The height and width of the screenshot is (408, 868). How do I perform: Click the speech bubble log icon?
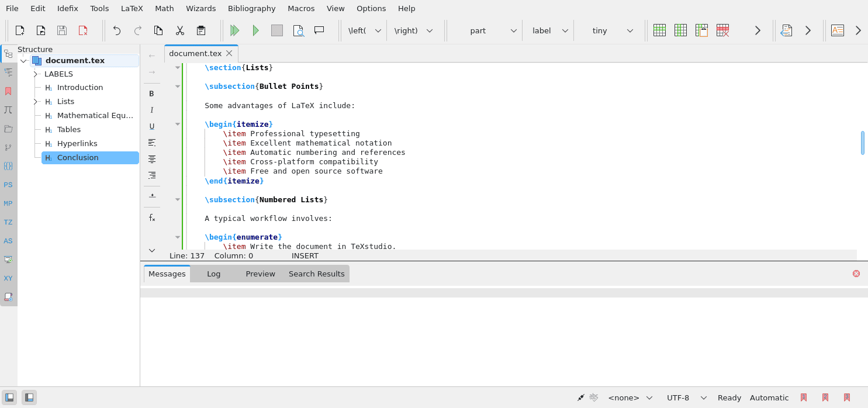pos(319,30)
